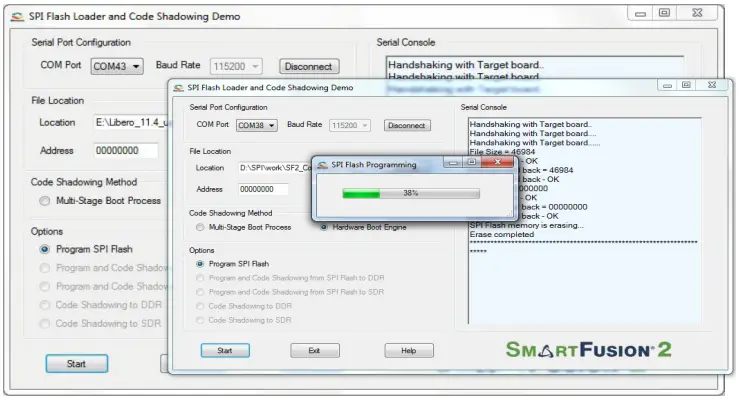Click the Serial Console output in front window
Screen dimensions: 741x398
tap(585, 221)
